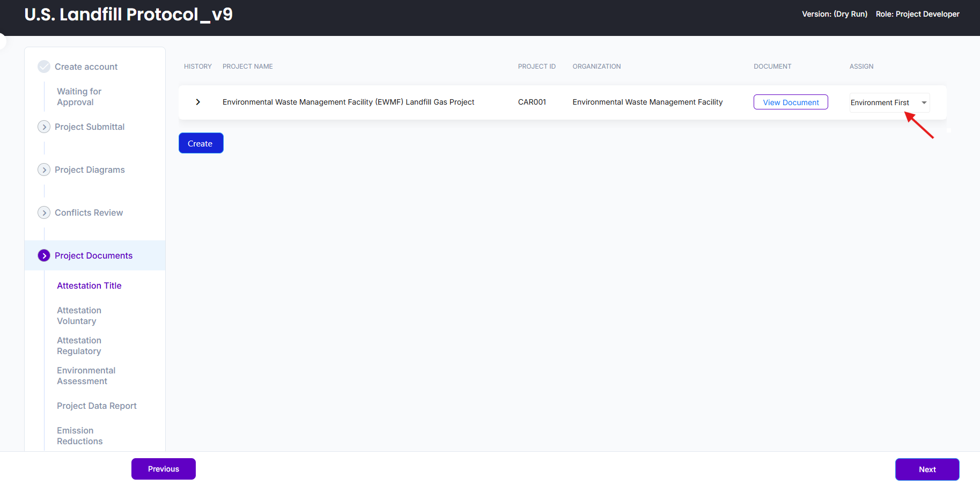Open Waiting for Approval step
The width and height of the screenshot is (980, 485).
pyautogui.click(x=79, y=97)
